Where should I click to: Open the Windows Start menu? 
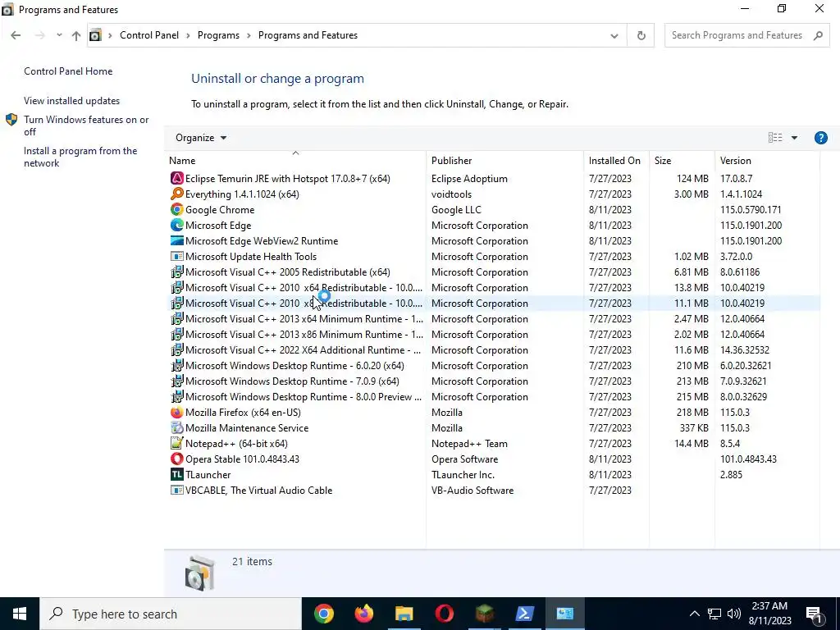click(20, 614)
